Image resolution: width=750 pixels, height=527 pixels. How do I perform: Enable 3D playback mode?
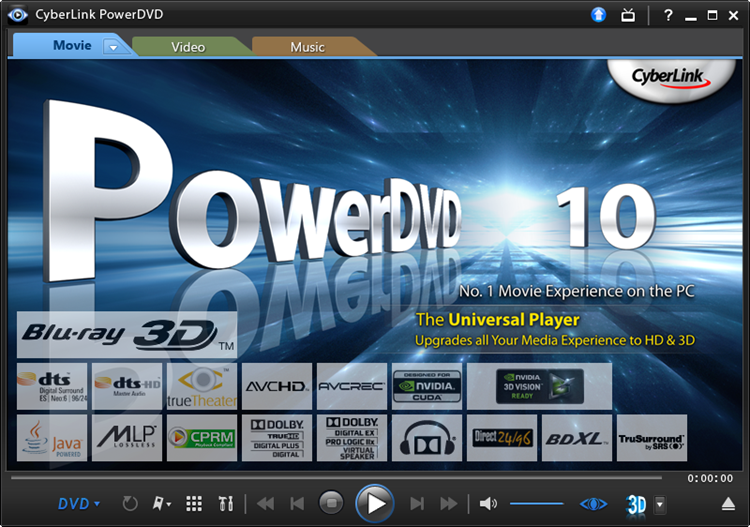click(636, 504)
